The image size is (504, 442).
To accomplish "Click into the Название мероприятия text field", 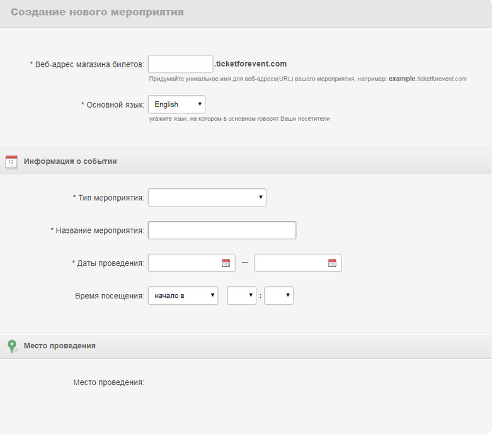I will [222, 230].
